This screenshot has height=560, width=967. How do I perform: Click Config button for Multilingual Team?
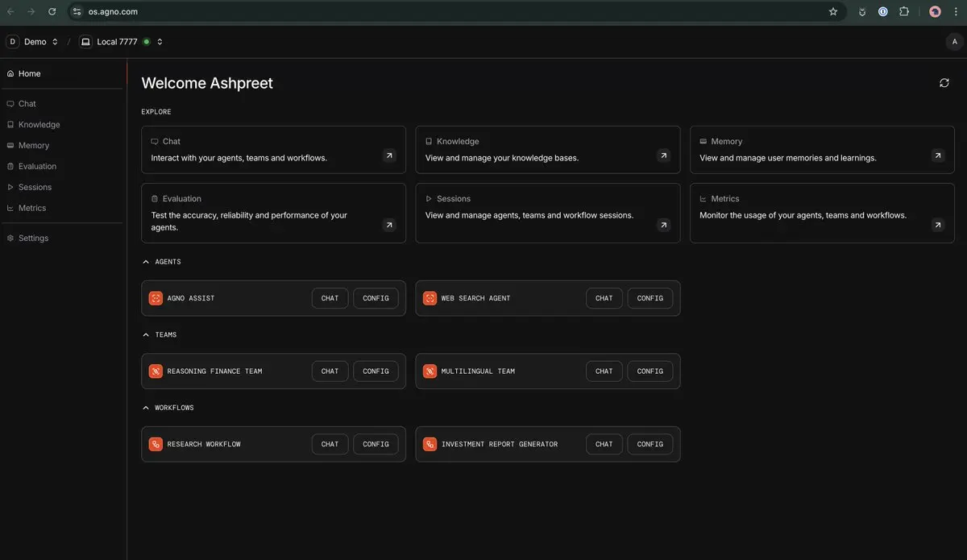(650, 371)
